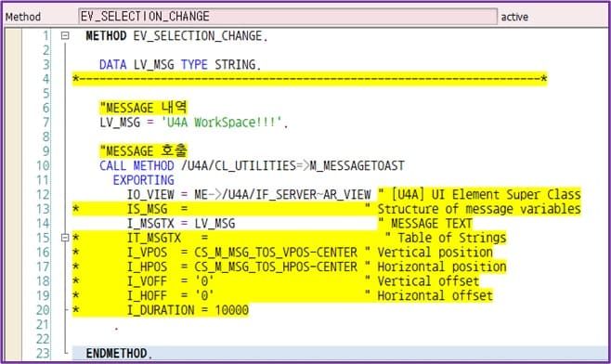The width and height of the screenshot is (611, 364).
Task: Click the 'Horizontal position' comment
Action: 442,266
